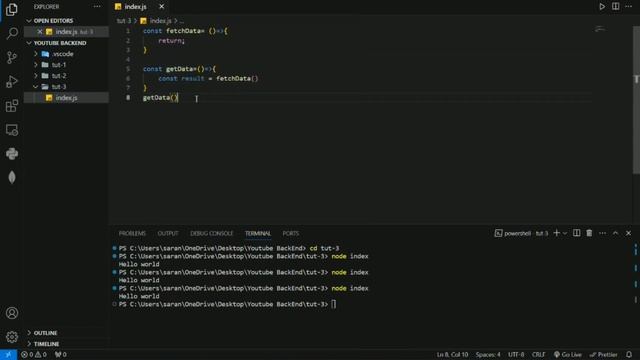Select index.js under tut-3 folder
640x360 pixels.
coord(66,98)
